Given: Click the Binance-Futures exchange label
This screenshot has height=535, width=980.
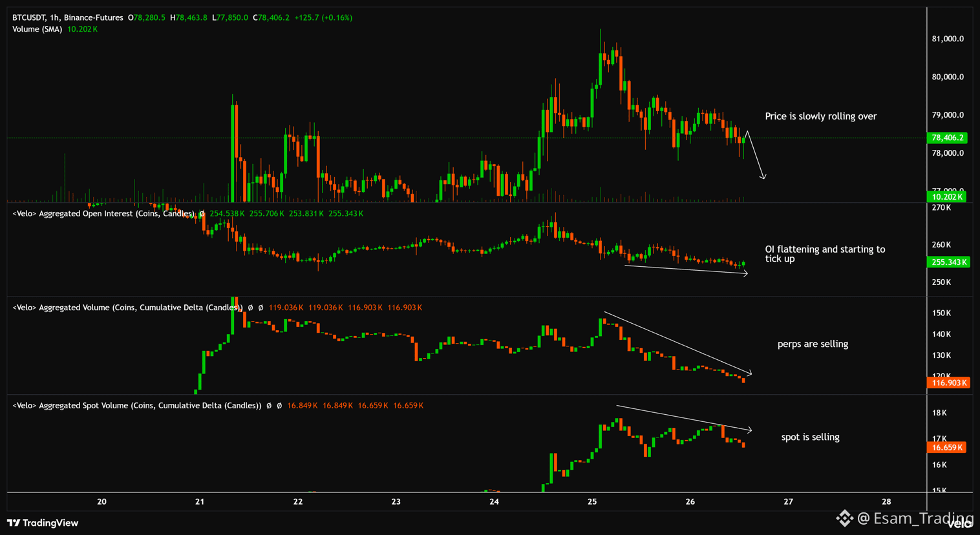Looking at the screenshot, I should click(x=93, y=17).
